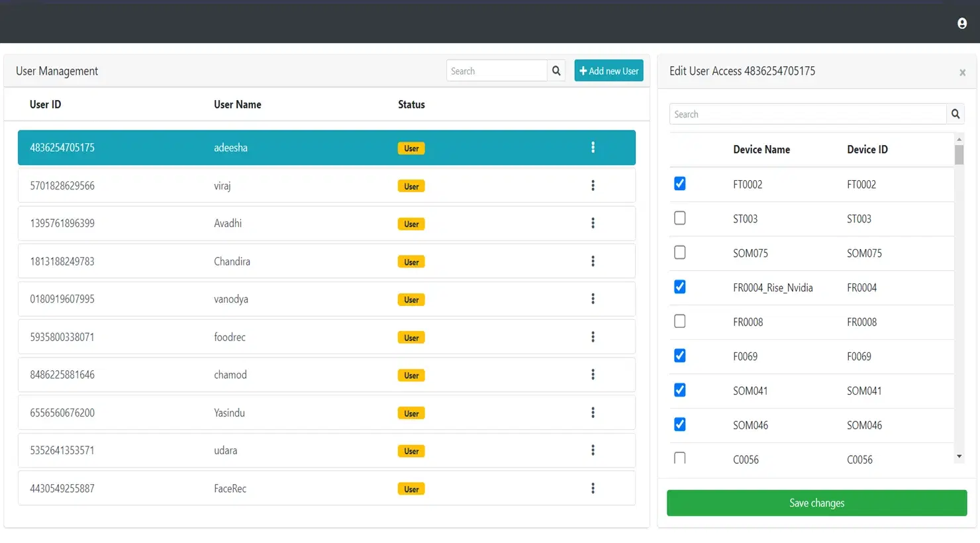The width and height of the screenshot is (980, 543).
Task: Open the three-dot menu for Yasindu
Action: (x=593, y=413)
